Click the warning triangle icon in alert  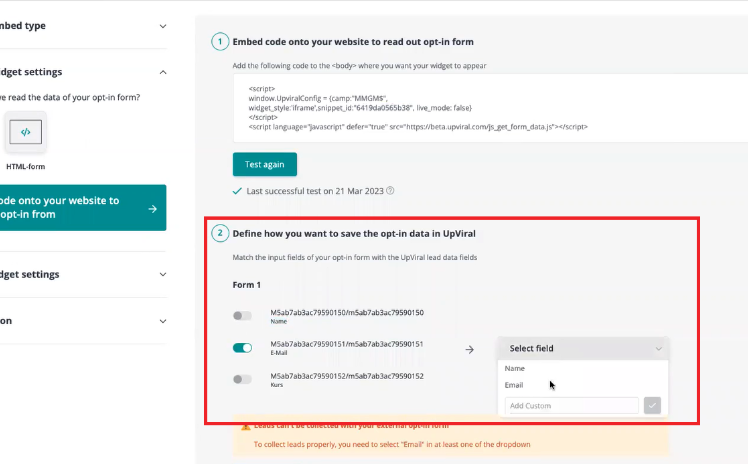point(246,426)
